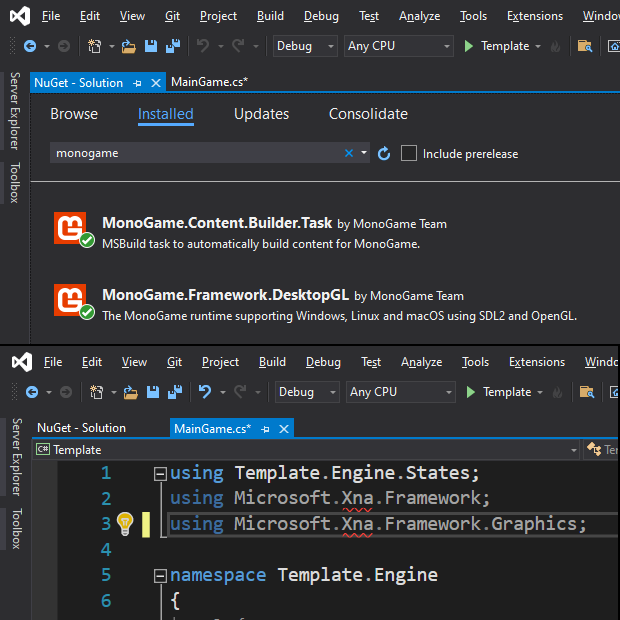Viewport: 620px width, 620px height.
Task: Click Save All icon in NuGet window toolbar
Action: [173, 46]
